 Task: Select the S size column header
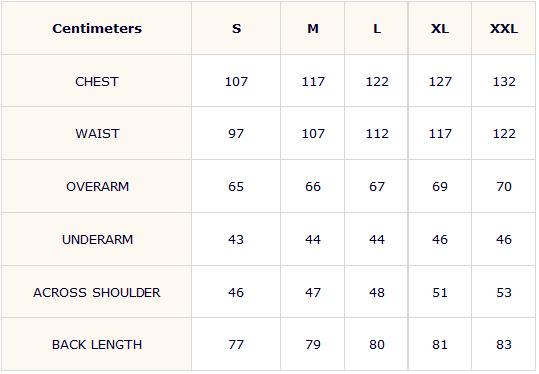[236, 29]
